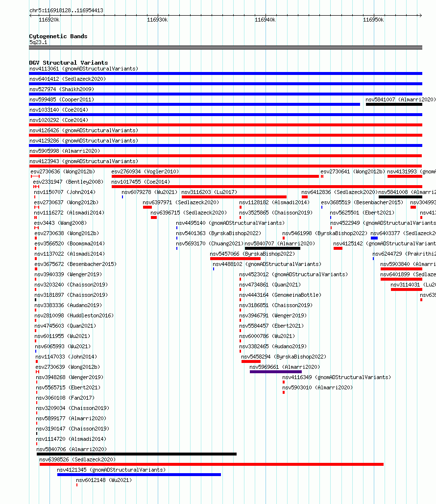Open nsv4488102 gnomADStructuralVariants label
Screen dimensions: 436x504
[x=267, y=264]
